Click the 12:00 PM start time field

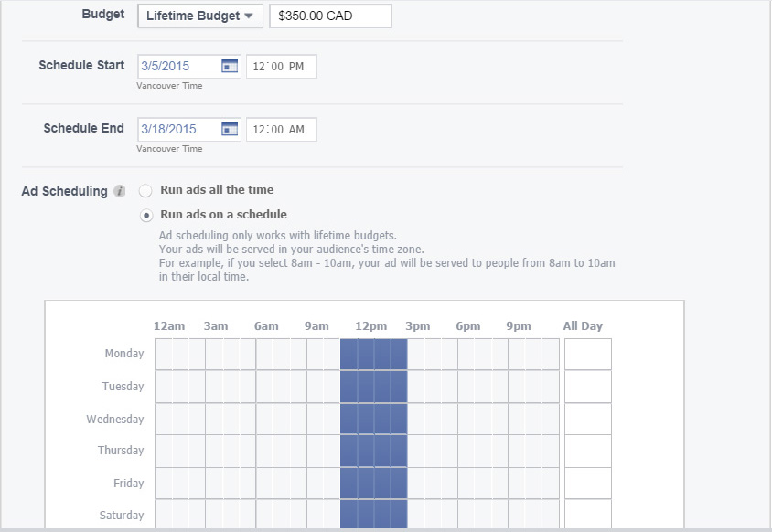pos(281,67)
